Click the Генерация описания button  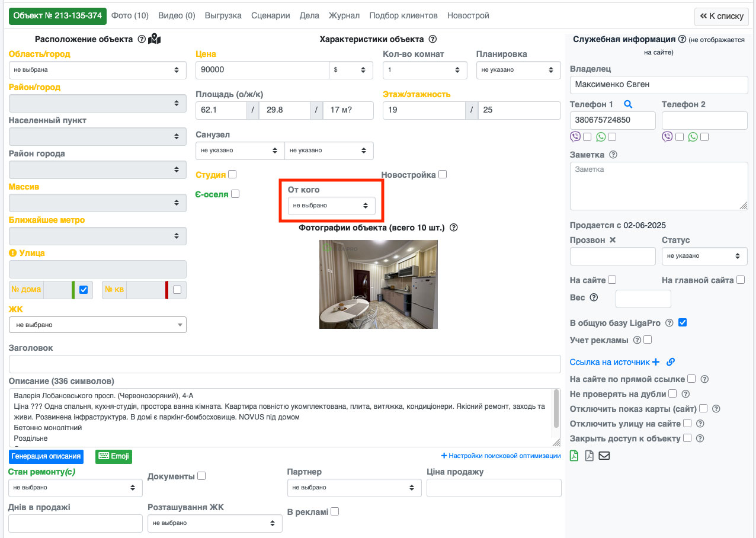coord(46,456)
